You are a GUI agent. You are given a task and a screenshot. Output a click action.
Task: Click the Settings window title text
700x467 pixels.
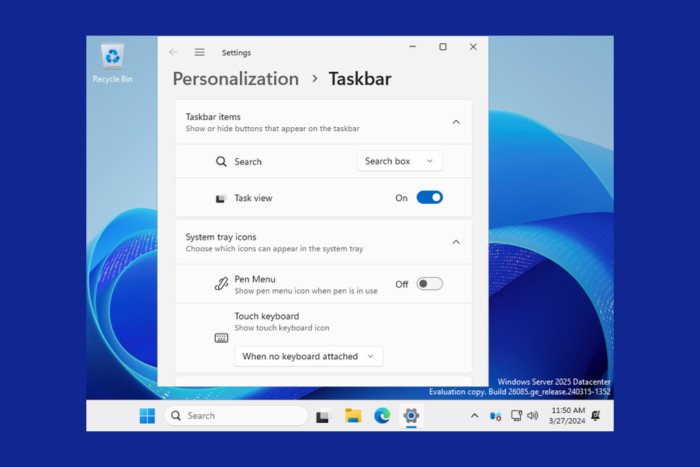[x=236, y=53]
